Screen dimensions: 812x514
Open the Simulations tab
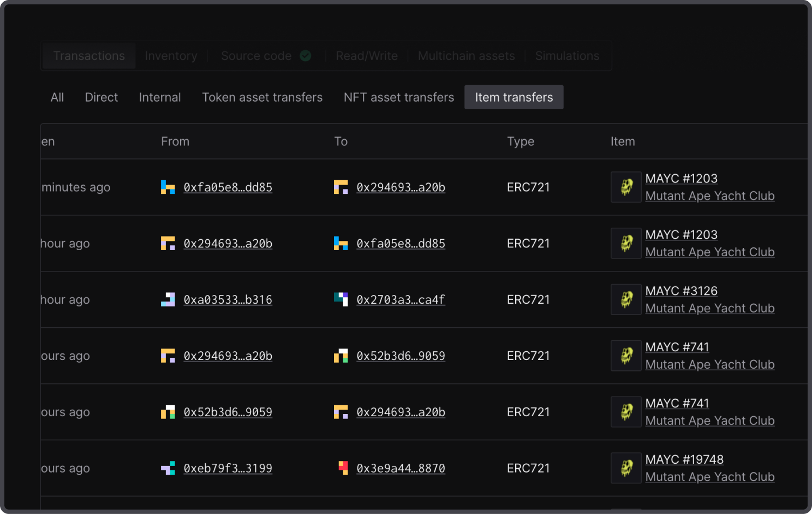pos(567,56)
